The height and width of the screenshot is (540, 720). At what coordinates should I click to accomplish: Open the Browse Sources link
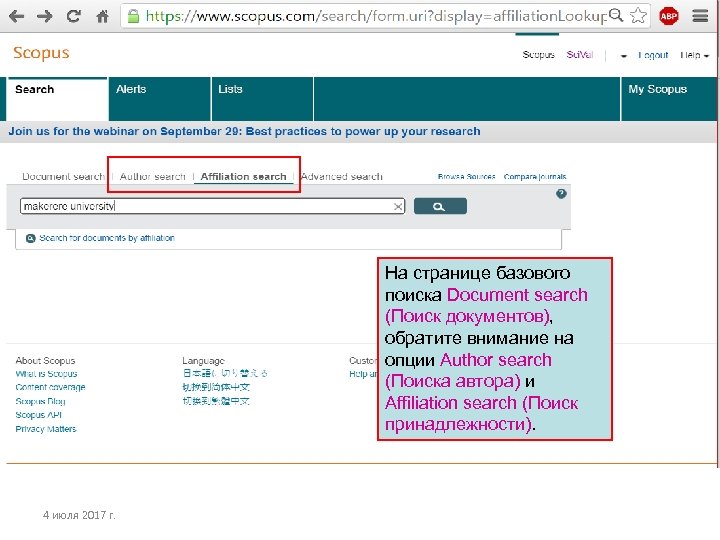click(x=466, y=176)
